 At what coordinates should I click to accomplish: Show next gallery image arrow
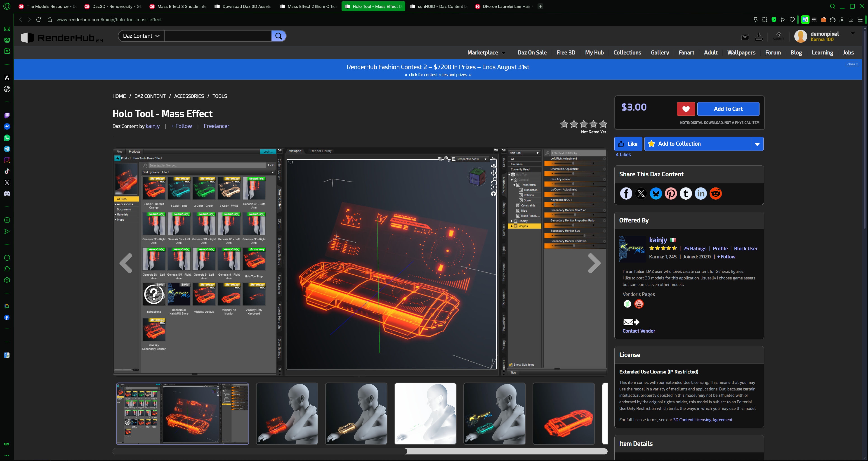[594, 263]
